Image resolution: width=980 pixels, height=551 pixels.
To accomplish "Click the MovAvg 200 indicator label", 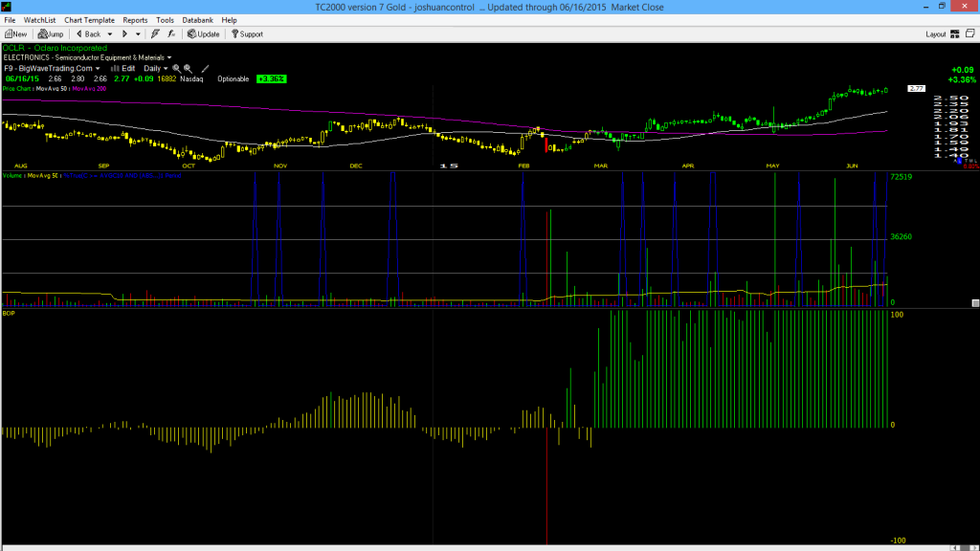I will [x=89, y=89].
